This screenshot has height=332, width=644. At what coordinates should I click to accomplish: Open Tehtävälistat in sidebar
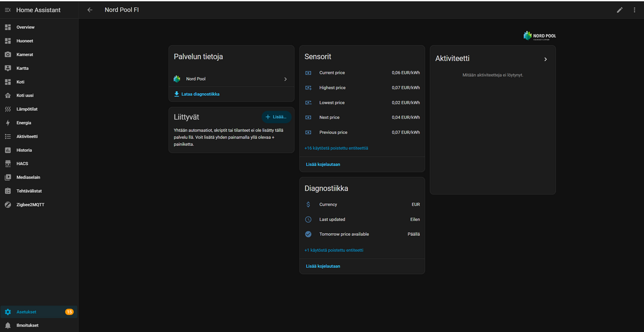point(39,191)
